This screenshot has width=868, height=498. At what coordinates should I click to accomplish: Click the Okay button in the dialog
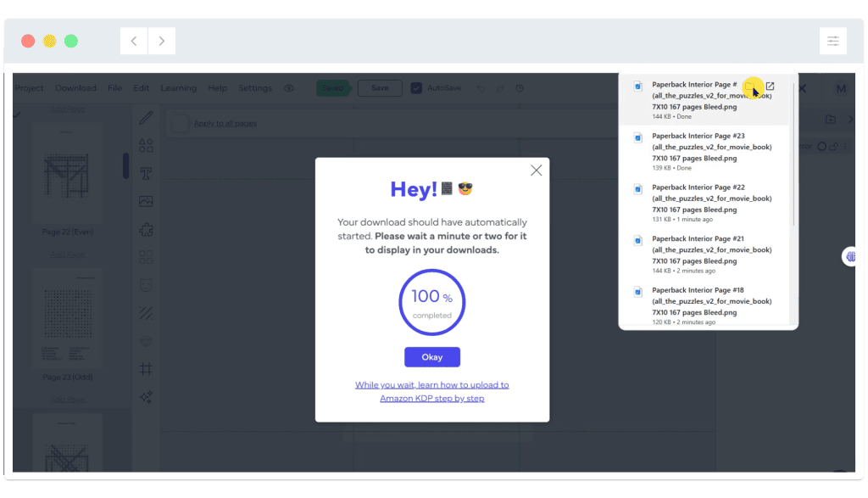click(x=431, y=356)
